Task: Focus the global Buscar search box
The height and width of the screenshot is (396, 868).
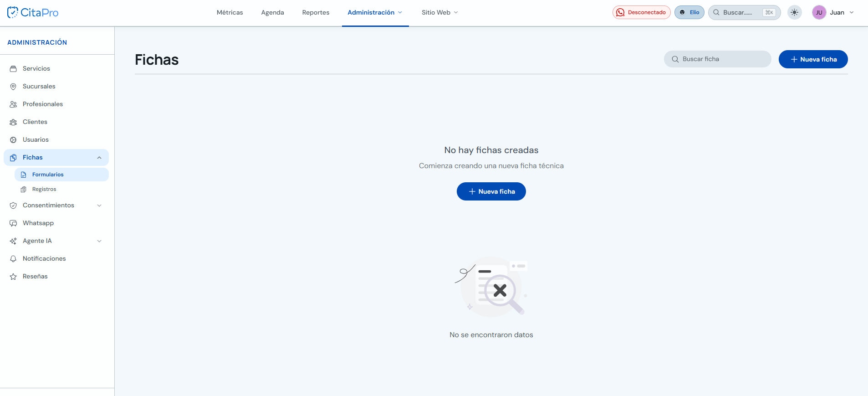Action: coord(744,12)
